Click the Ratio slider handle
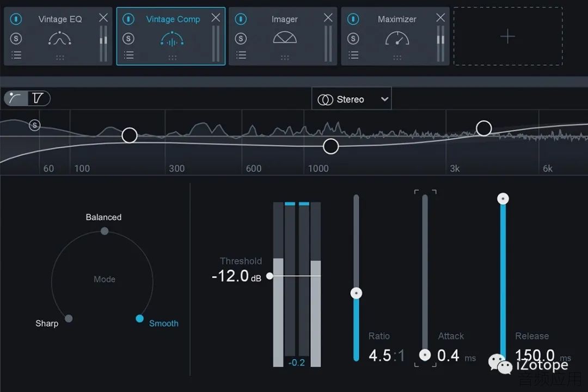This screenshot has width=588, height=392. pos(356,293)
